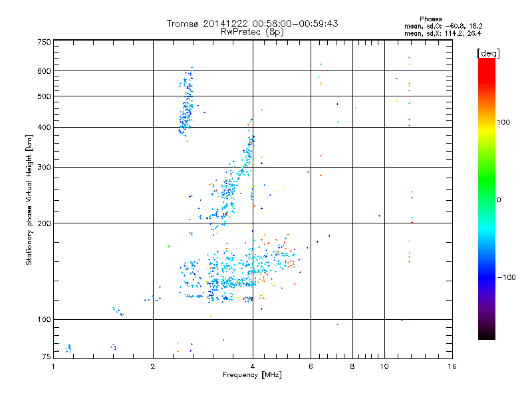
Task: Click the 'mean, sd,X: 114.2, 26.4' statistic
Action: point(442,33)
